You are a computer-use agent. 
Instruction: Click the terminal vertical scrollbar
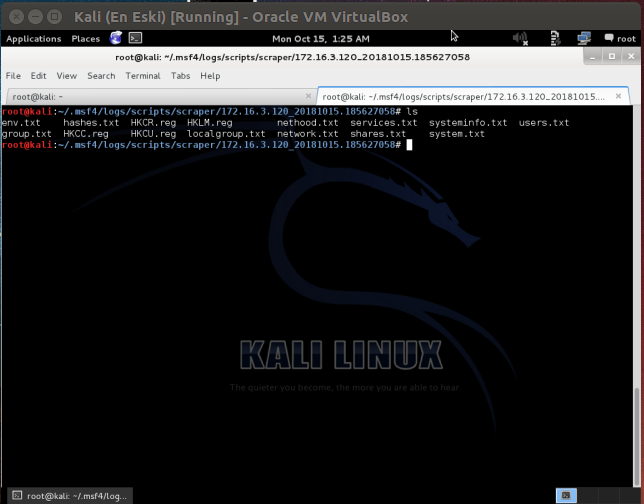click(637, 436)
